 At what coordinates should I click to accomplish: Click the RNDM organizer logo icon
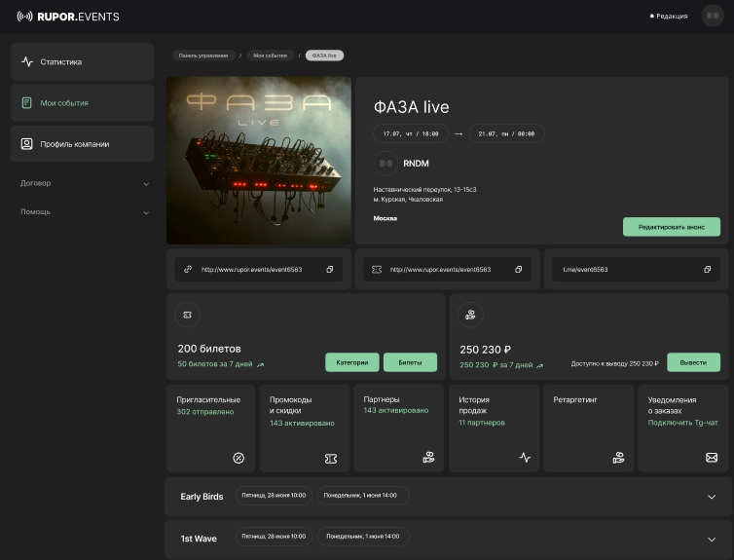[x=386, y=164]
